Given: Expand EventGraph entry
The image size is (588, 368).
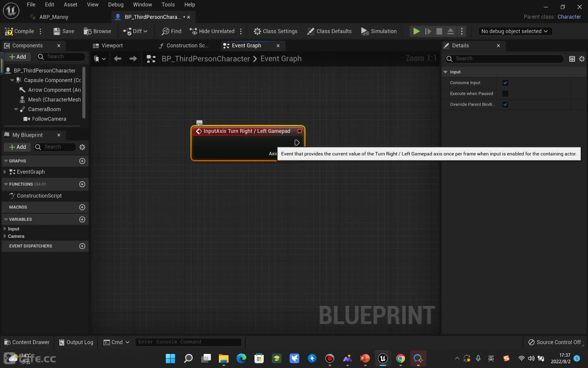Looking at the screenshot, I should [x=5, y=172].
